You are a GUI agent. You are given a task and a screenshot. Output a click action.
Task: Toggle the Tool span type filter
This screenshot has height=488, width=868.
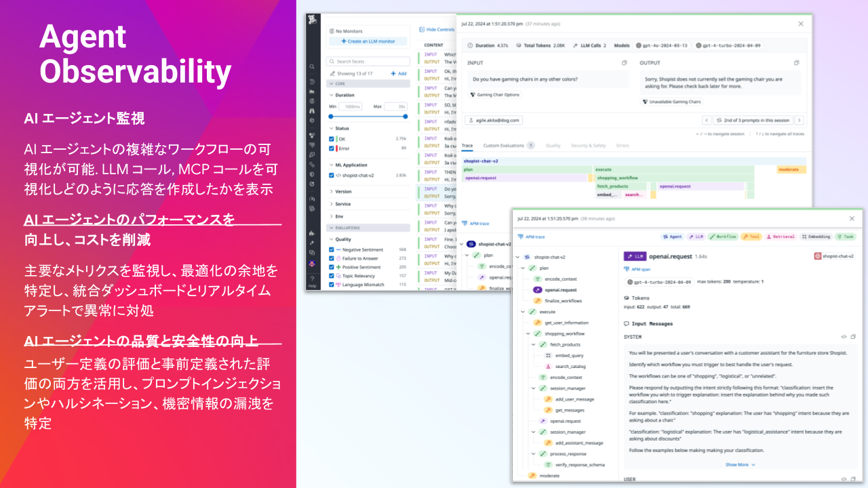(x=750, y=237)
